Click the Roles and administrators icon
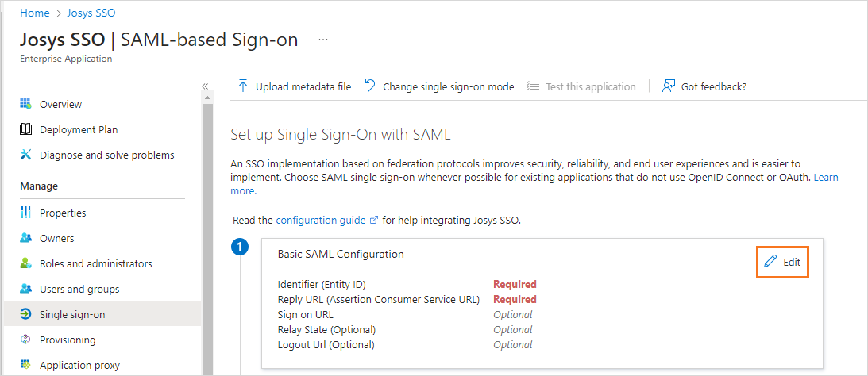Image resolution: width=868 pixels, height=376 pixels. point(25,263)
